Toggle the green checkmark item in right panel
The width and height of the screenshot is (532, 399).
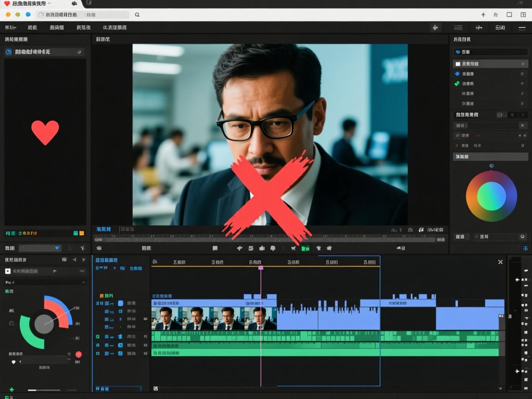click(x=457, y=84)
